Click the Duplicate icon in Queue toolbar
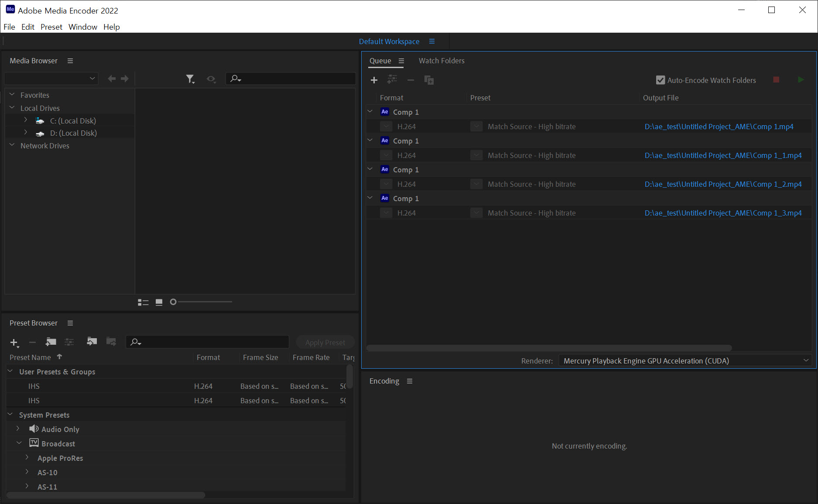The image size is (818, 504). tap(429, 80)
